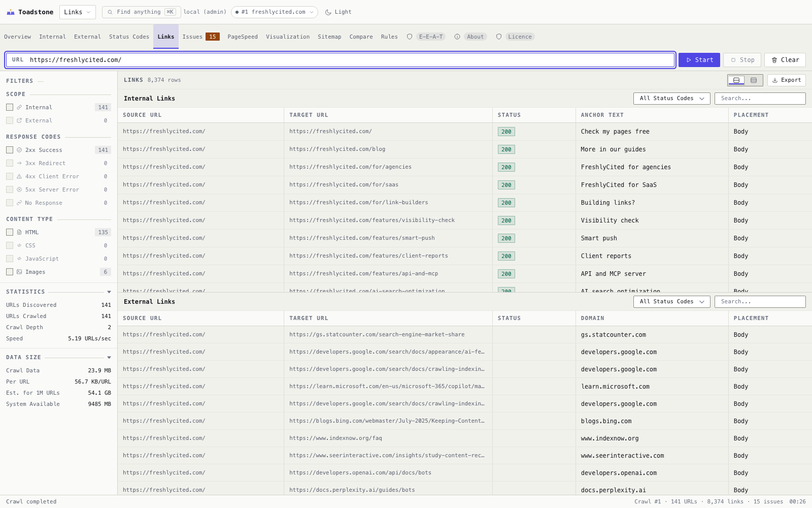Image resolution: width=812 pixels, height=508 pixels.
Task: Focus the URL input field
Action: tap(340, 60)
